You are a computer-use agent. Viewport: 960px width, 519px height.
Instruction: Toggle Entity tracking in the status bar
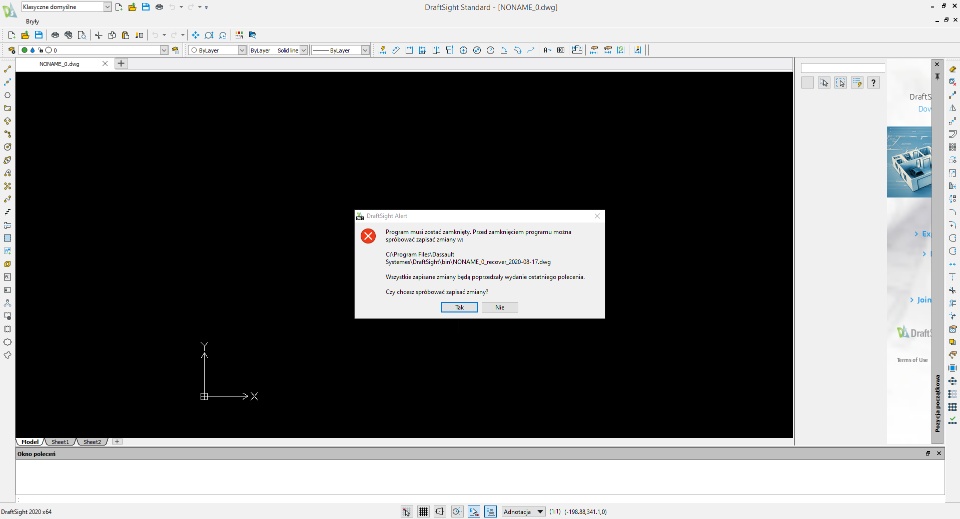point(490,512)
